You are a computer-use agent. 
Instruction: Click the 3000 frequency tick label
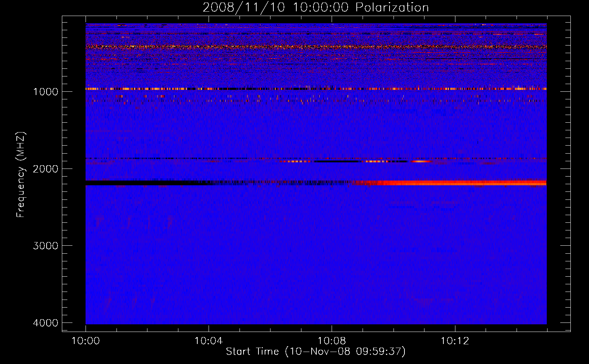coord(46,246)
